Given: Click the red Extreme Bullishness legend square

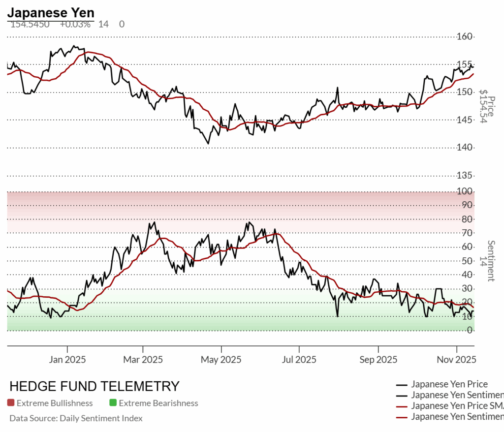Looking at the screenshot, I should (x=11, y=403).
